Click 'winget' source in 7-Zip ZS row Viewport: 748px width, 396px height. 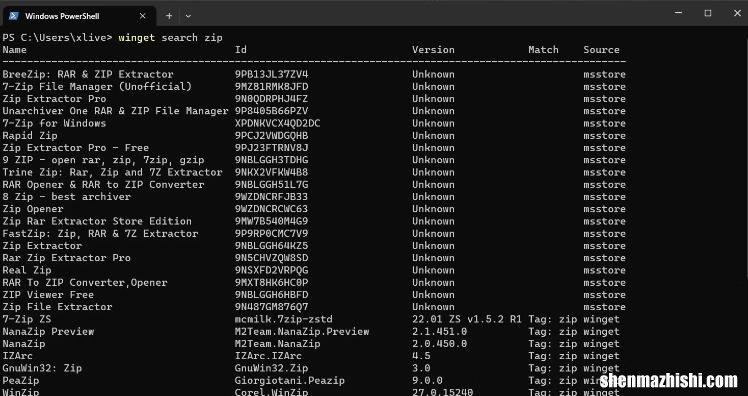click(x=601, y=319)
